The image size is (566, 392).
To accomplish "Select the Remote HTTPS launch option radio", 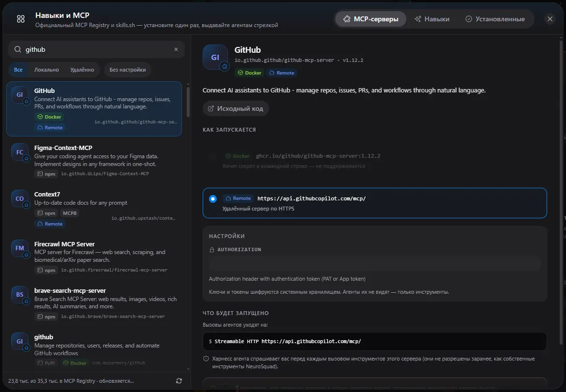I will [213, 199].
